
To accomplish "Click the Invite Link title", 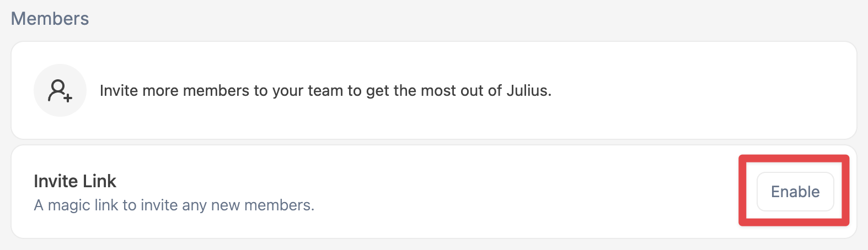I will pyautogui.click(x=75, y=181).
